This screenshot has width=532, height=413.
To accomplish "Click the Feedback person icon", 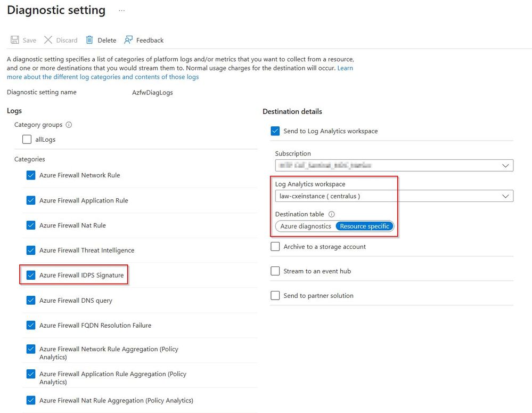I will pyautogui.click(x=128, y=40).
